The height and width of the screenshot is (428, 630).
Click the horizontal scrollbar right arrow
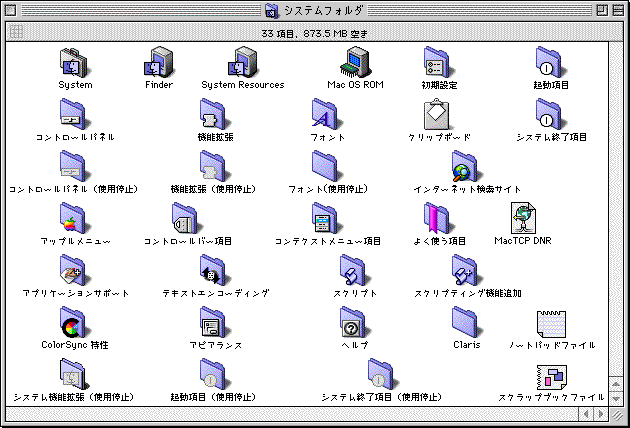pos(601,414)
